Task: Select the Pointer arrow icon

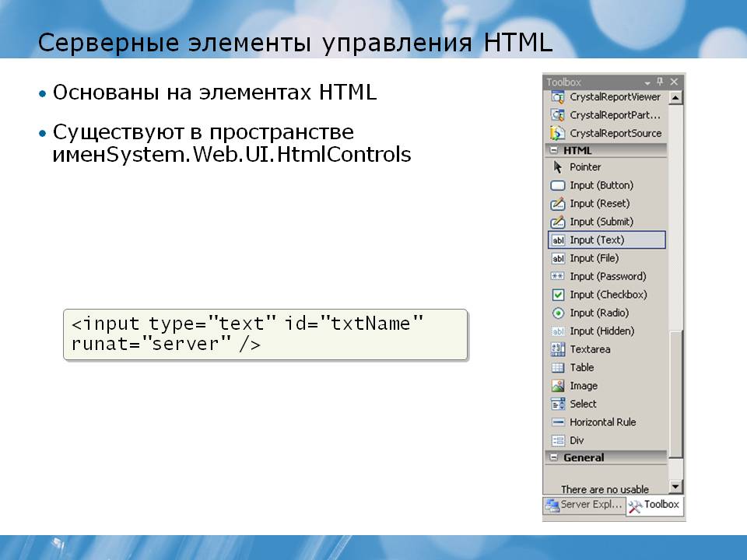Action: click(x=557, y=167)
